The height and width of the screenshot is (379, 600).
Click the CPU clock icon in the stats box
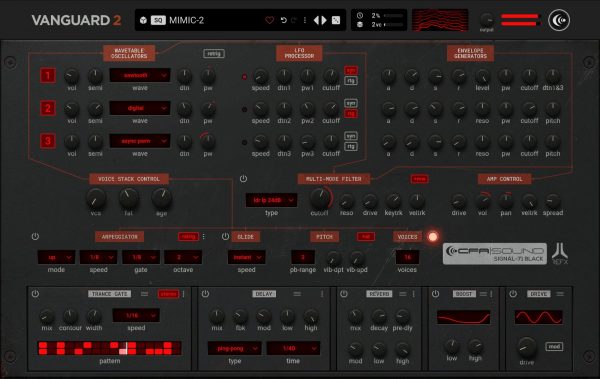[x=360, y=16]
